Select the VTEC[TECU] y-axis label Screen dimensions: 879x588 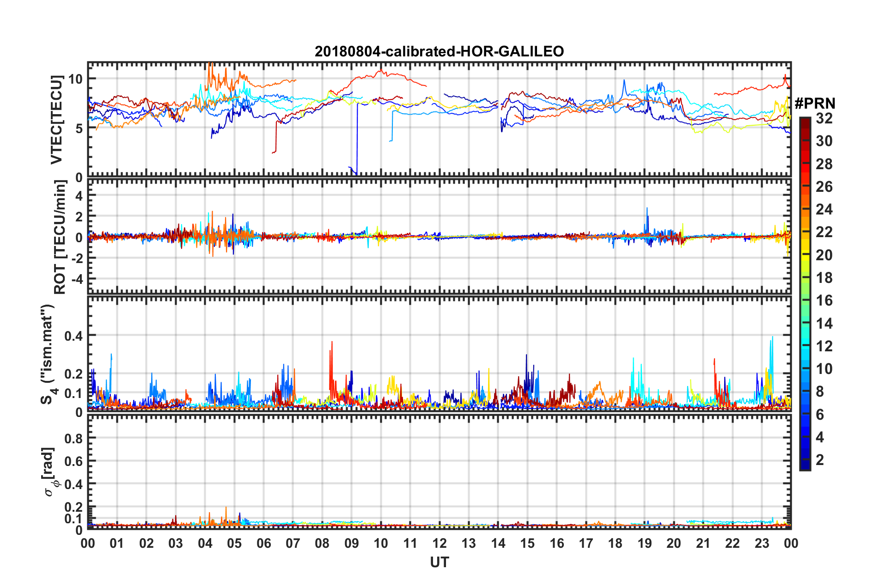click(56, 120)
